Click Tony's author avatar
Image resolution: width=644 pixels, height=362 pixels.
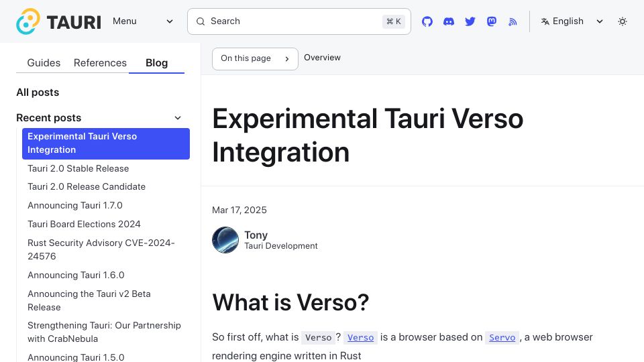[225, 240]
